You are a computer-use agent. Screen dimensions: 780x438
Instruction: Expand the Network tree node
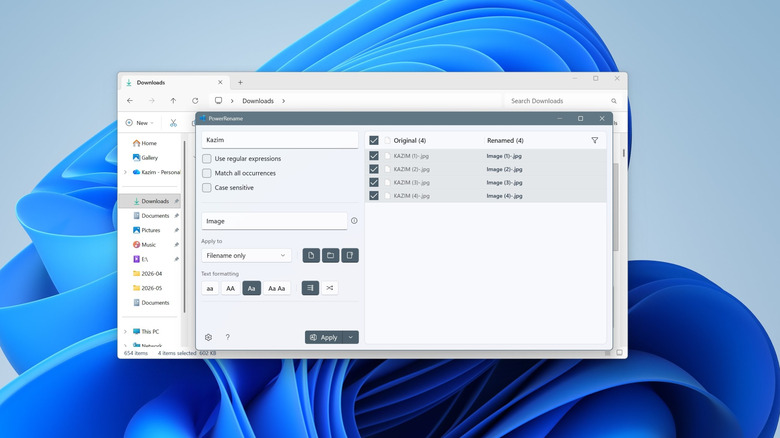[125, 345]
